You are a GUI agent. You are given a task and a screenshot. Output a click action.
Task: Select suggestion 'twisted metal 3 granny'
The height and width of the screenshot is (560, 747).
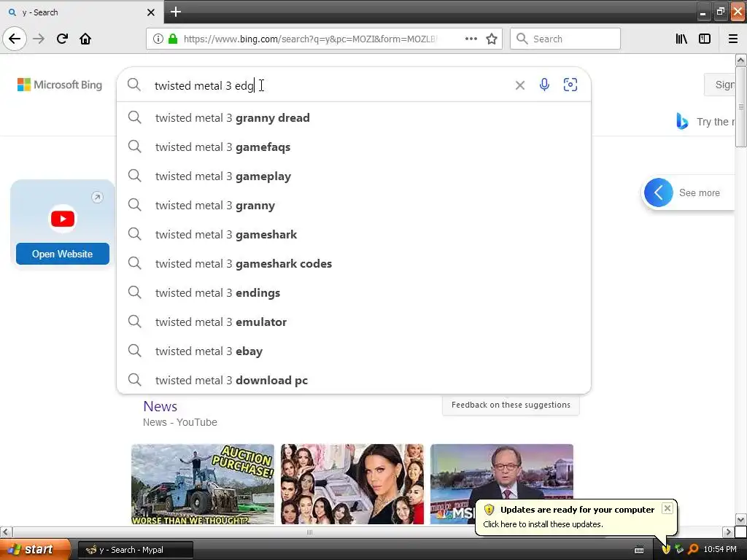[354, 205]
